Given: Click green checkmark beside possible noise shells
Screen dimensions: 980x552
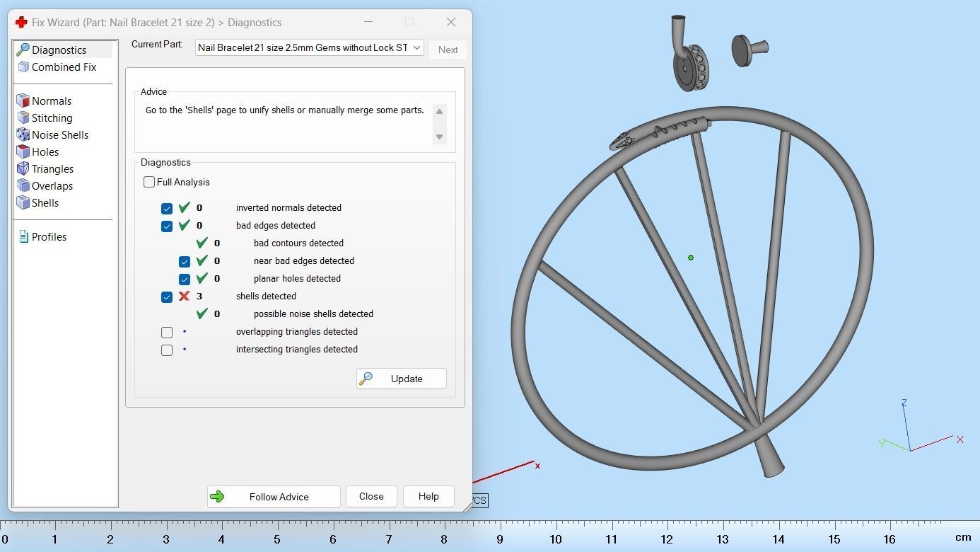Looking at the screenshot, I should click(x=202, y=314).
